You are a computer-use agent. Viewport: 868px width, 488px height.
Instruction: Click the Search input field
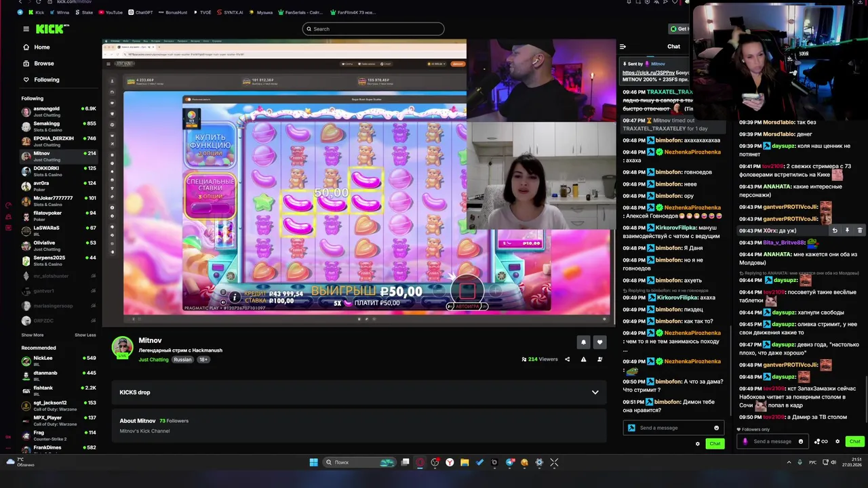point(373,28)
